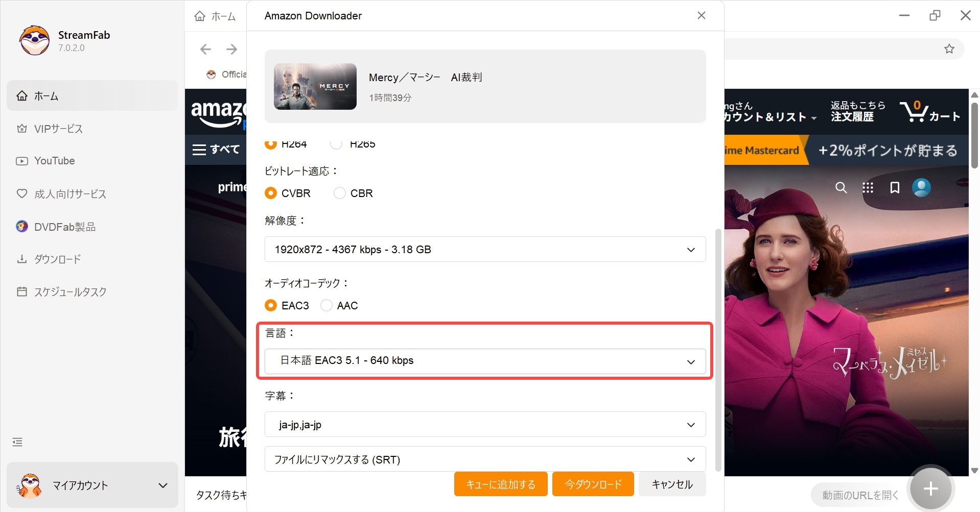Click the Amazon page vertical scrollbar thumb
Image resolution: width=980 pixels, height=512 pixels.
[x=974, y=135]
